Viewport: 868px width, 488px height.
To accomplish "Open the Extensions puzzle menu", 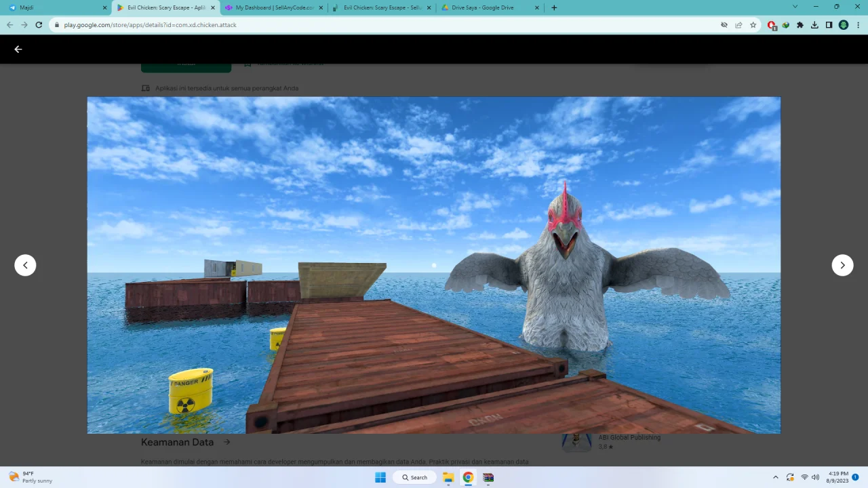I will [800, 25].
